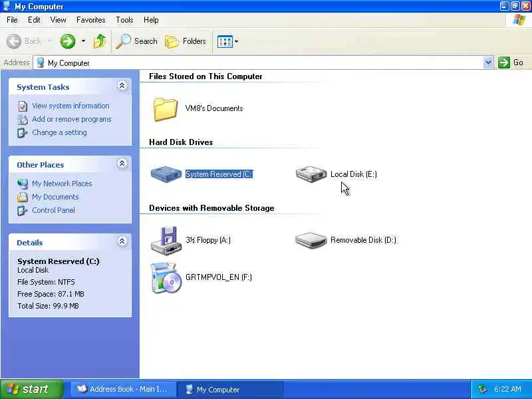The width and height of the screenshot is (532, 399).
Task: Click the Other Places panel header
Action: coord(70,164)
